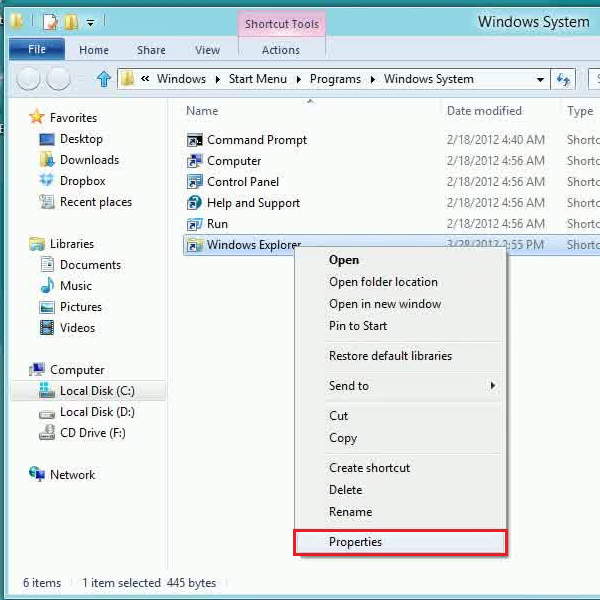Click the Control Panel shortcut icon
This screenshot has width=600, height=600.
coord(195,182)
